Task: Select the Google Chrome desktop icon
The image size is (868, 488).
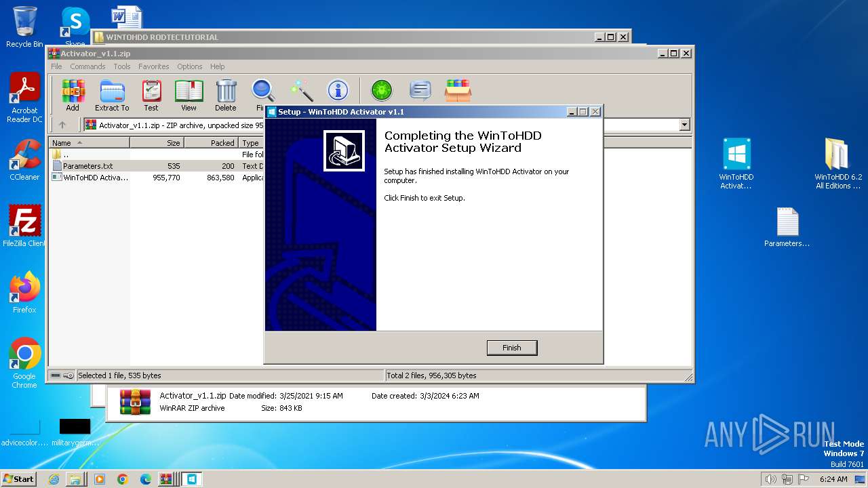Action: 24,363
